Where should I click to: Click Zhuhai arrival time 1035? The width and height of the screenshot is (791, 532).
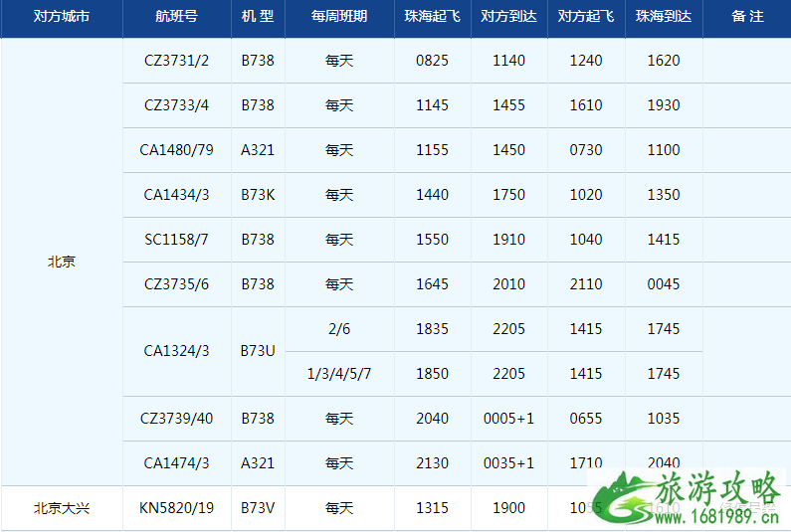click(x=664, y=419)
